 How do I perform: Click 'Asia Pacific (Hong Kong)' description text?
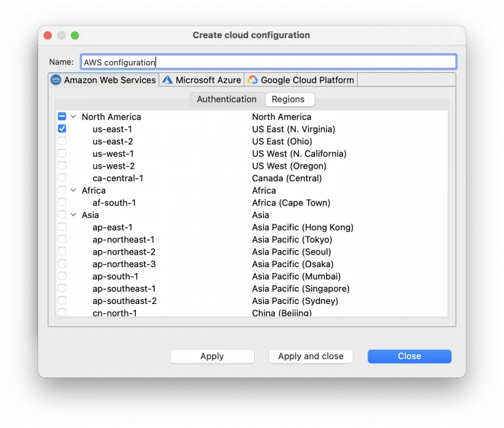point(303,227)
